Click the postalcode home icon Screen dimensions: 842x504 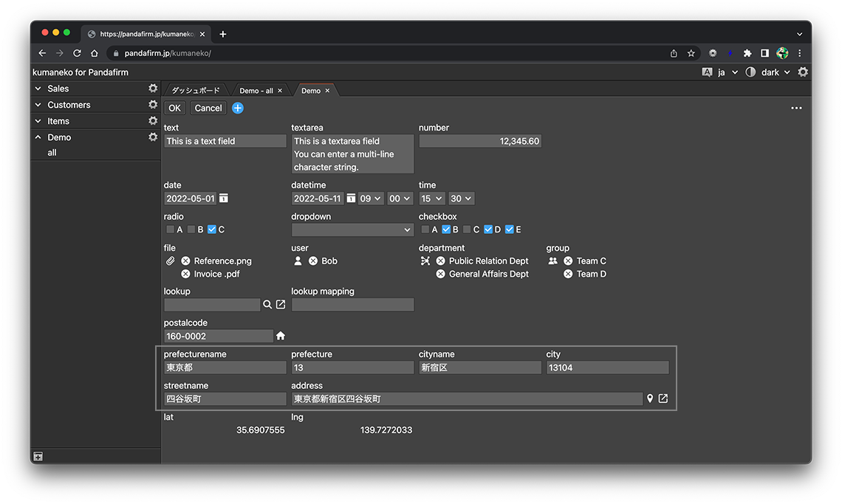tap(281, 336)
